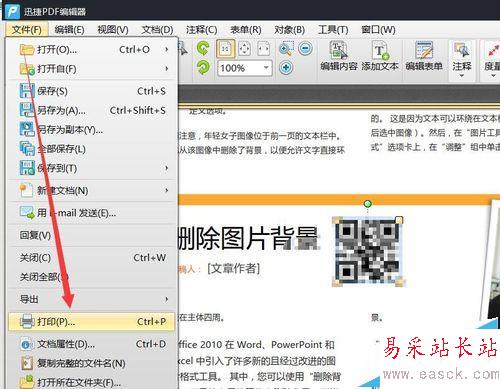Expand the 打开自(F) submenu arrow
The width and height of the screenshot is (500, 389).
tap(166, 69)
